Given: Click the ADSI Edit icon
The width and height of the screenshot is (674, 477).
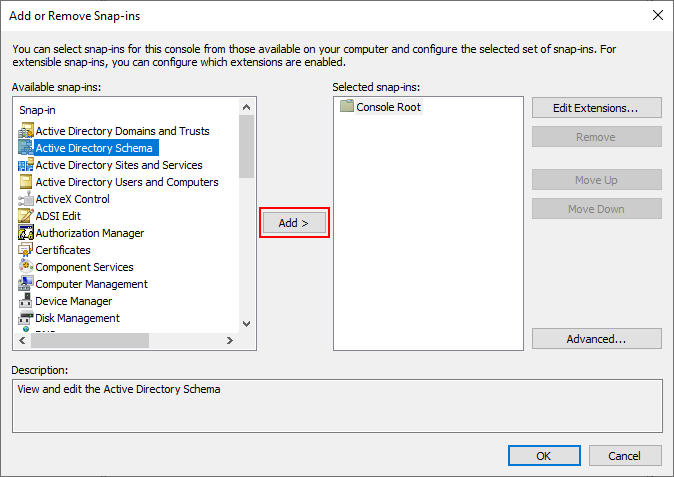Looking at the screenshot, I should pos(26,216).
